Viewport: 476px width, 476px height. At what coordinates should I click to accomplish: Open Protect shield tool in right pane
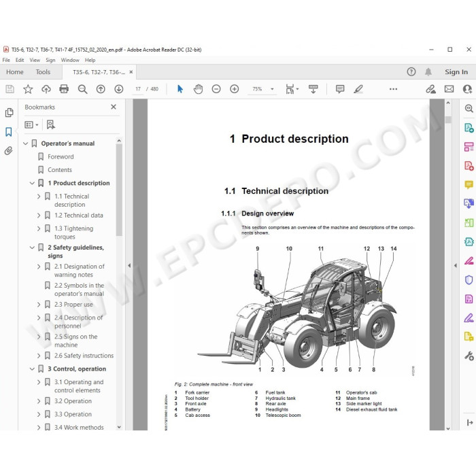tap(469, 279)
